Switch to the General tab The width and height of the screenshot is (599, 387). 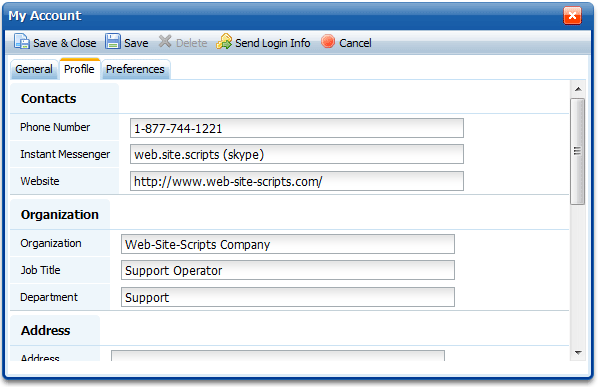tap(34, 69)
